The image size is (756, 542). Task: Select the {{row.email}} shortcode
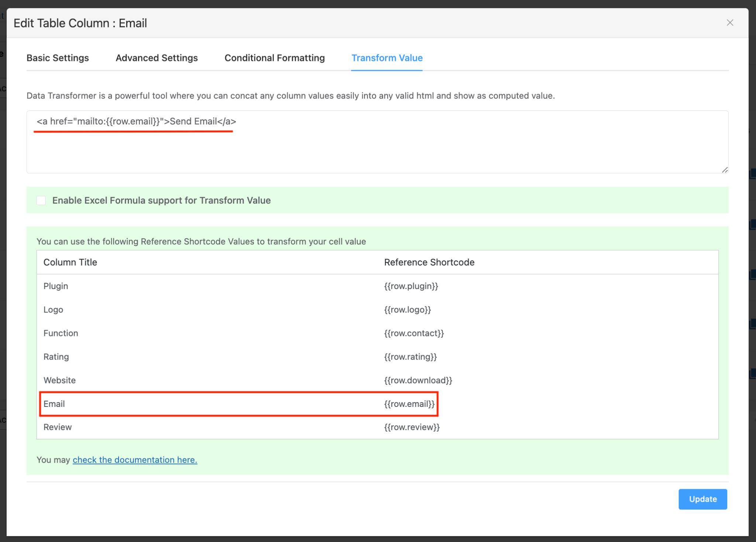click(x=409, y=404)
